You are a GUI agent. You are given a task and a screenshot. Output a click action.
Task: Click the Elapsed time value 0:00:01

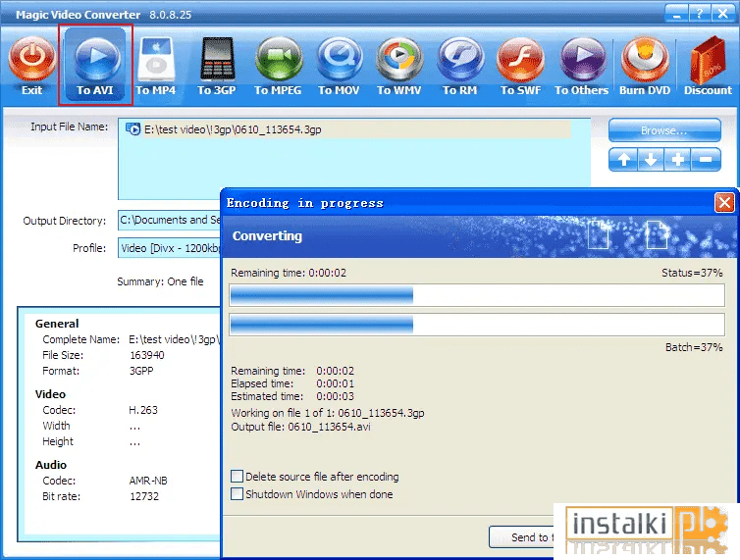pyautogui.click(x=335, y=383)
